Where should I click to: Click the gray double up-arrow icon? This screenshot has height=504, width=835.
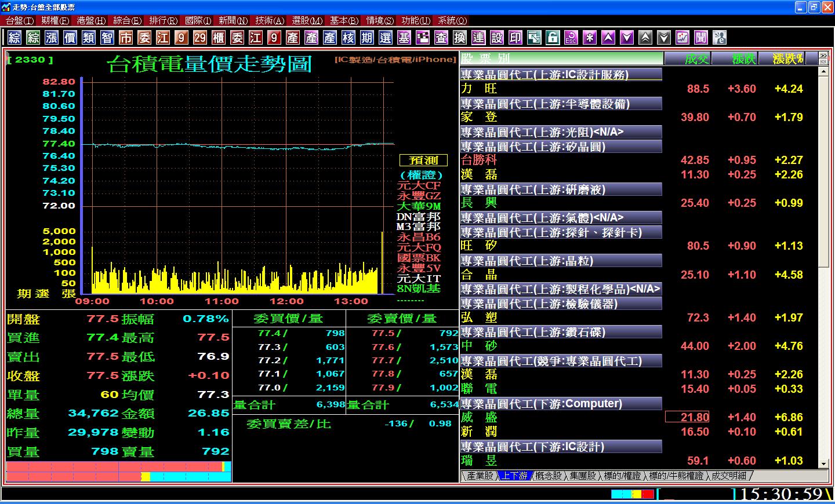pyautogui.click(x=645, y=38)
